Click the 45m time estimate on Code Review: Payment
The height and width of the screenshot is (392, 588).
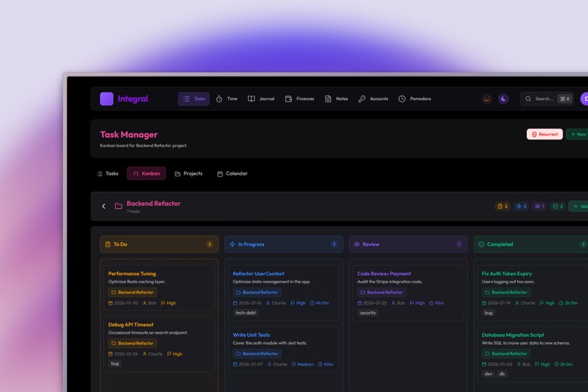[x=436, y=303]
